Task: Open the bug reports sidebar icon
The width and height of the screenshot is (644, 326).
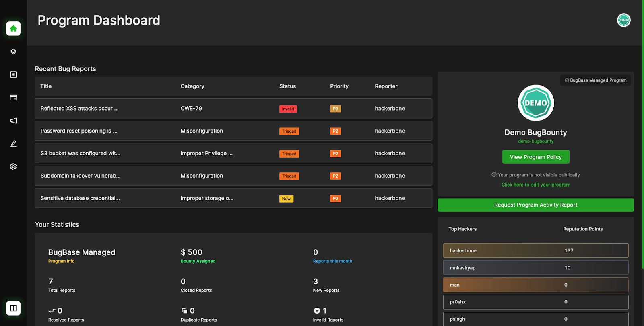Action: [13, 51]
